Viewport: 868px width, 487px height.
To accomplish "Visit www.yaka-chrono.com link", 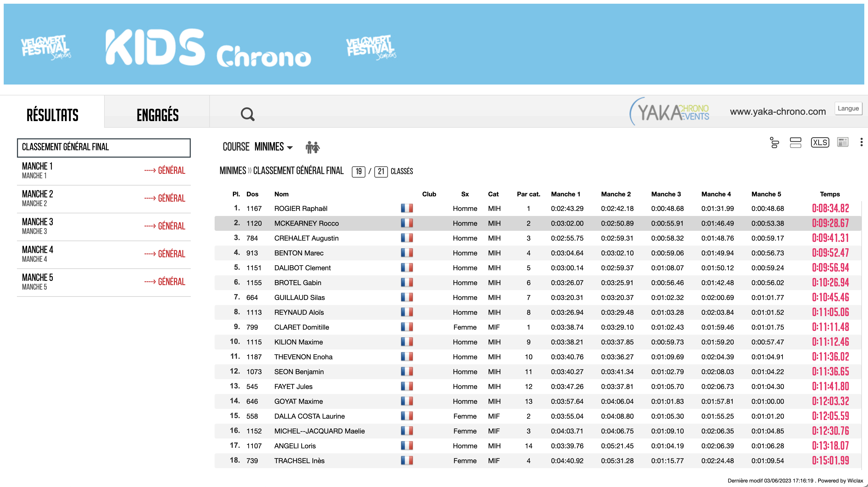I will click(x=778, y=112).
